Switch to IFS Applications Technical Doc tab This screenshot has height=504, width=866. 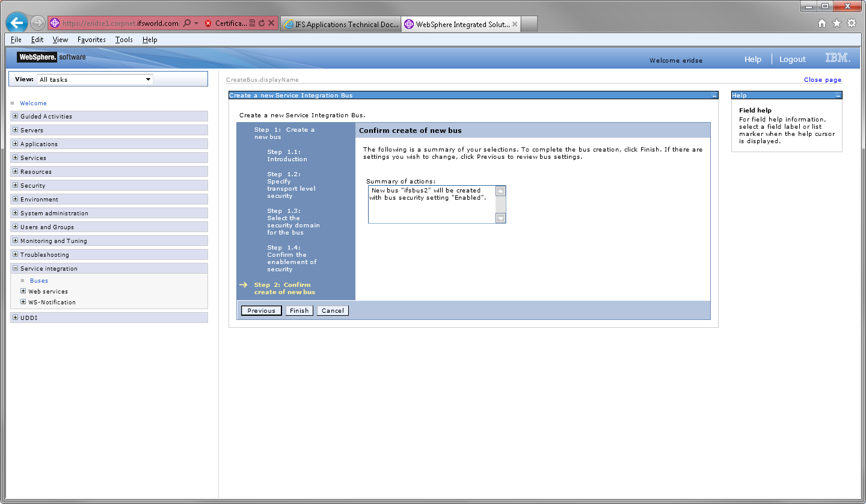(x=340, y=24)
